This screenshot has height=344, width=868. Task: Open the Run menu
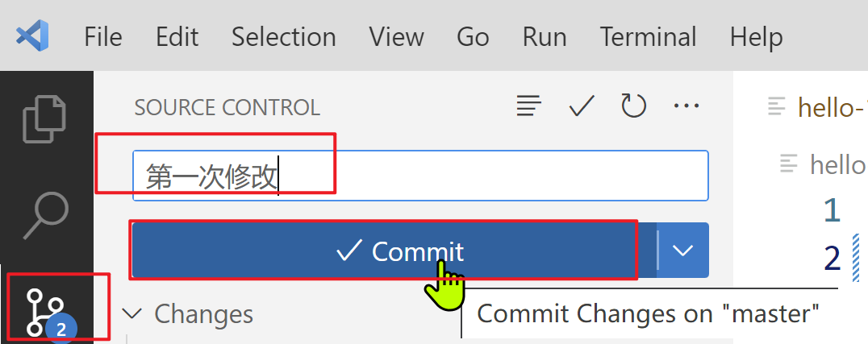click(545, 37)
